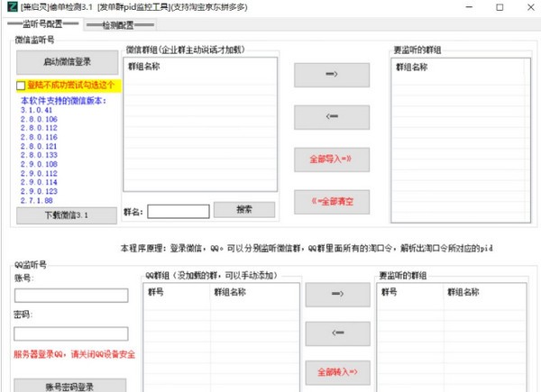The width and height of the screenshot is (541, 392).
Task: Click the 下载微信3.1 button
Action: tap(68, 216)
